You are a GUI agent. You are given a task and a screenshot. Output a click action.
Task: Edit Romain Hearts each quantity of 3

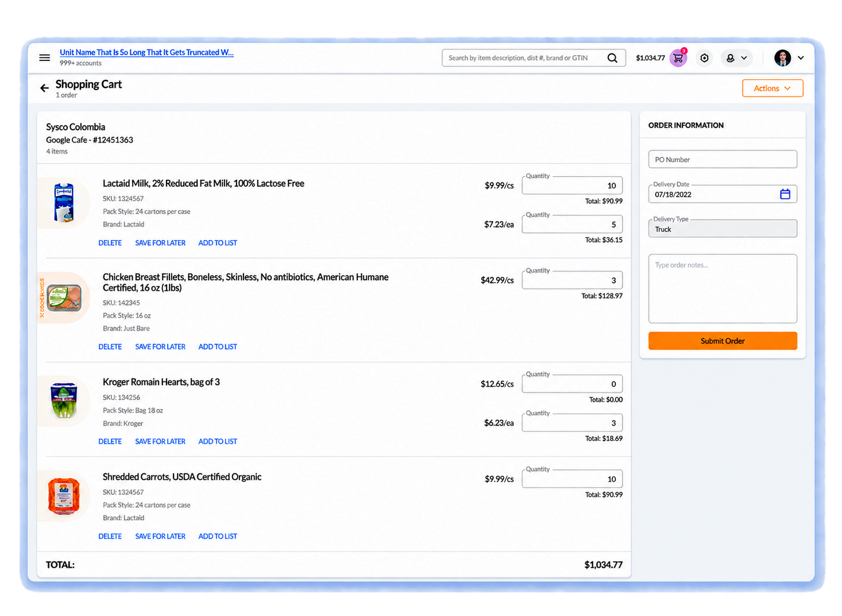pyautogui.click(x=572, y=423)
